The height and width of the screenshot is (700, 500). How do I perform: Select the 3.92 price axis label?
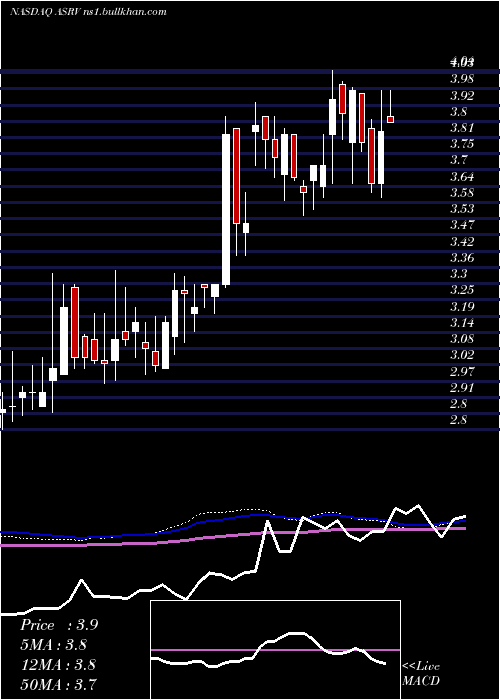462,96
